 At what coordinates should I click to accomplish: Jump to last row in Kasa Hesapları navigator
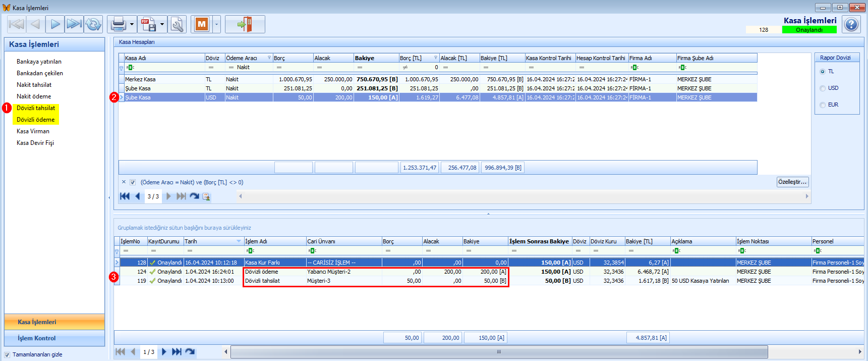tap(181, 196)
